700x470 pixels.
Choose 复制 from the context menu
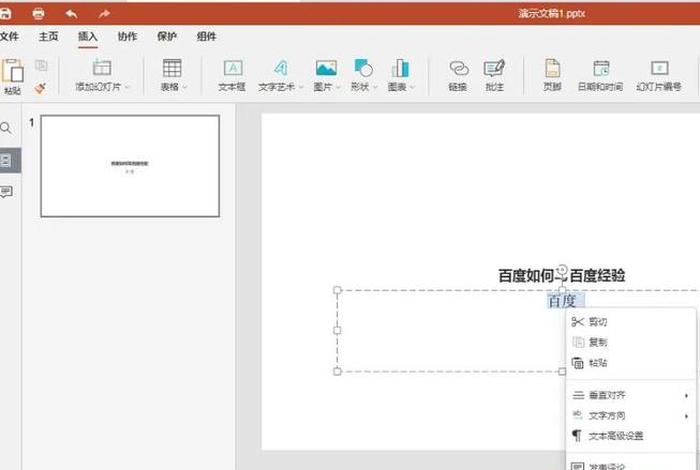[x=631, y=342]
